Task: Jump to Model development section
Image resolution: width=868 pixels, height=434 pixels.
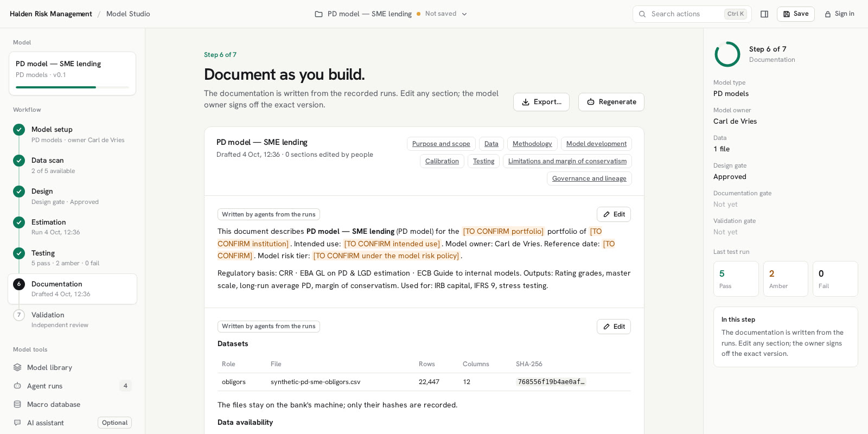Action: point(596,144)
